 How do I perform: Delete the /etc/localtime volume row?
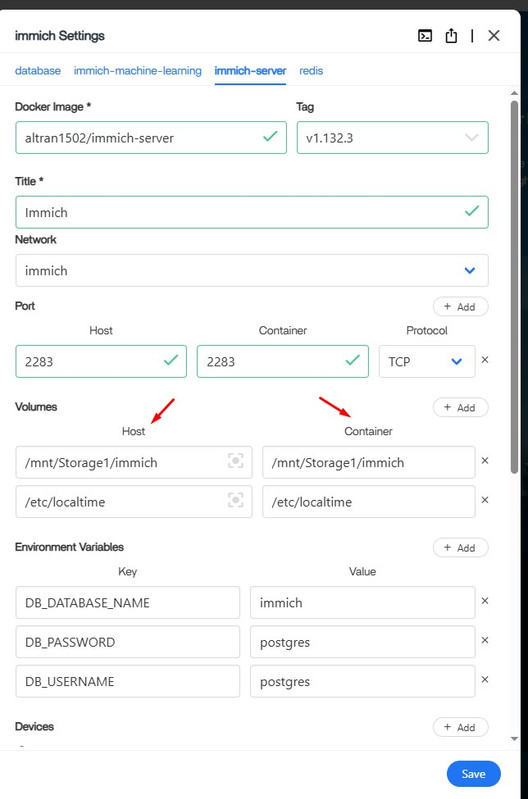point(485,500)
